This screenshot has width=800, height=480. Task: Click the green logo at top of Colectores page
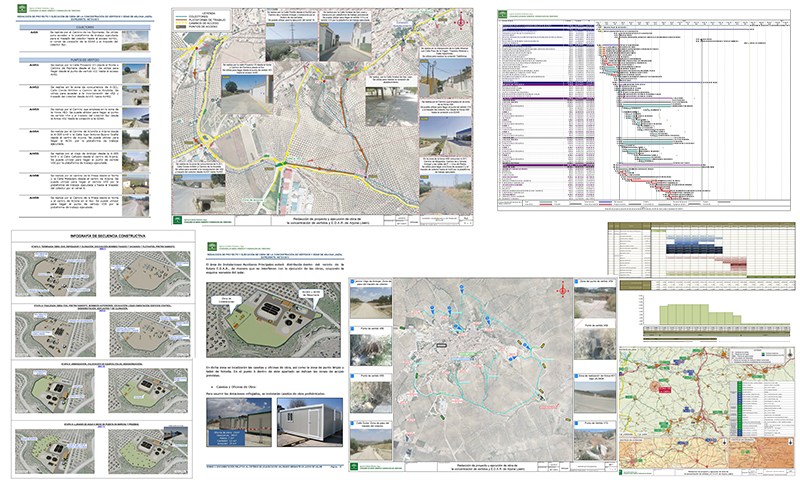point(22,8)
